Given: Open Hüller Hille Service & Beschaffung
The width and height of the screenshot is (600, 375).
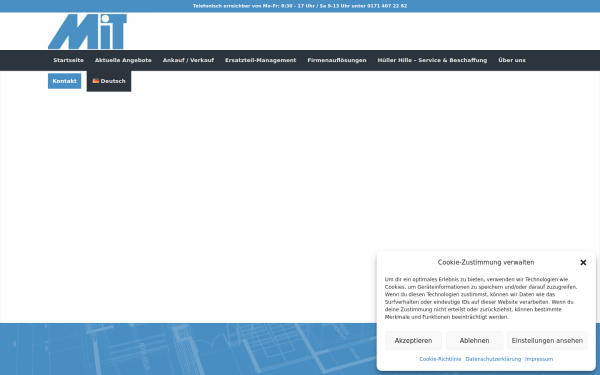Looking at the screenshot, I should [x=432, y=60].
